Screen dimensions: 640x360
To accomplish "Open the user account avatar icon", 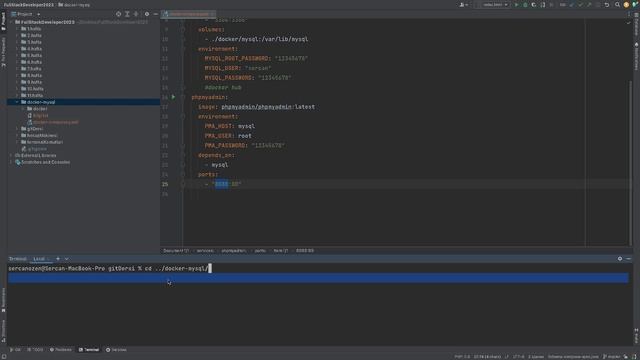I will [626, 5].
